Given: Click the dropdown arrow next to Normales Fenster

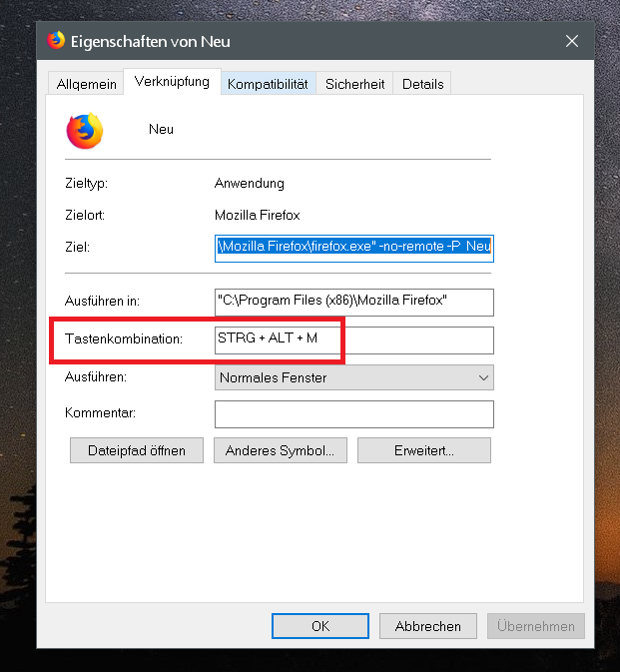Looking at the screenshot, I should 484,377.
